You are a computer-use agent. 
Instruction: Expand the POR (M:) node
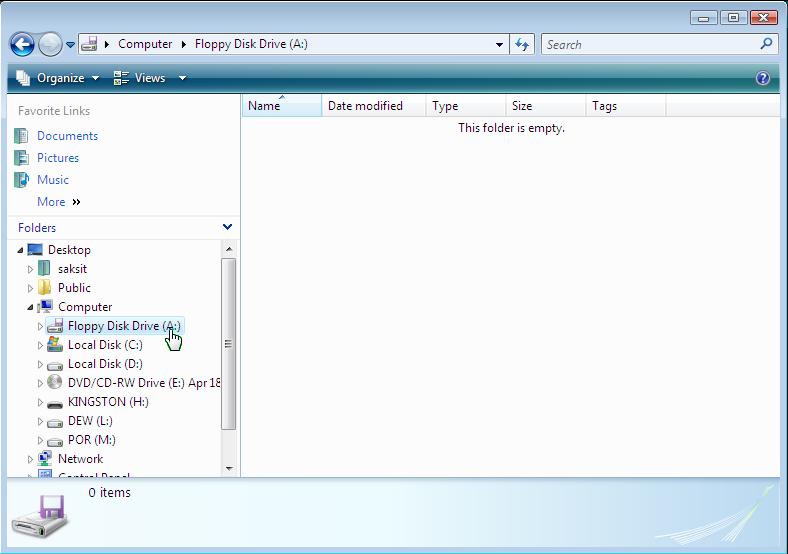[40, 440]
